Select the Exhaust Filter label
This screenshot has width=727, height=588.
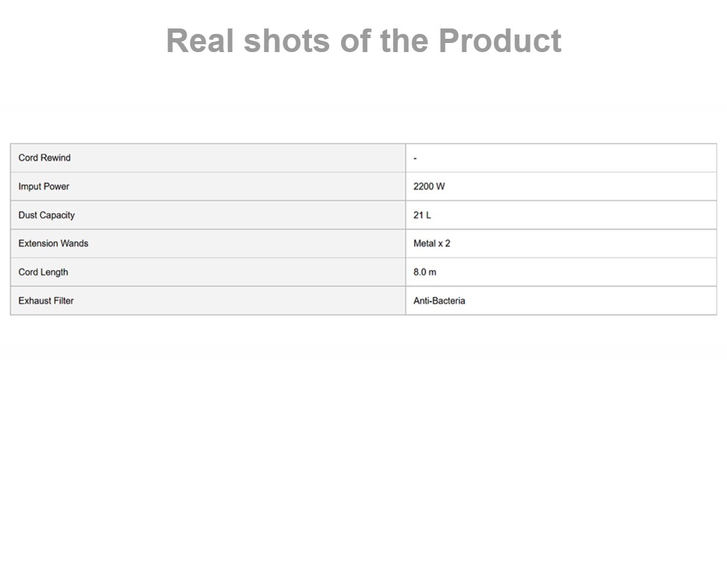pyautogui.click(x=46, y=300)
